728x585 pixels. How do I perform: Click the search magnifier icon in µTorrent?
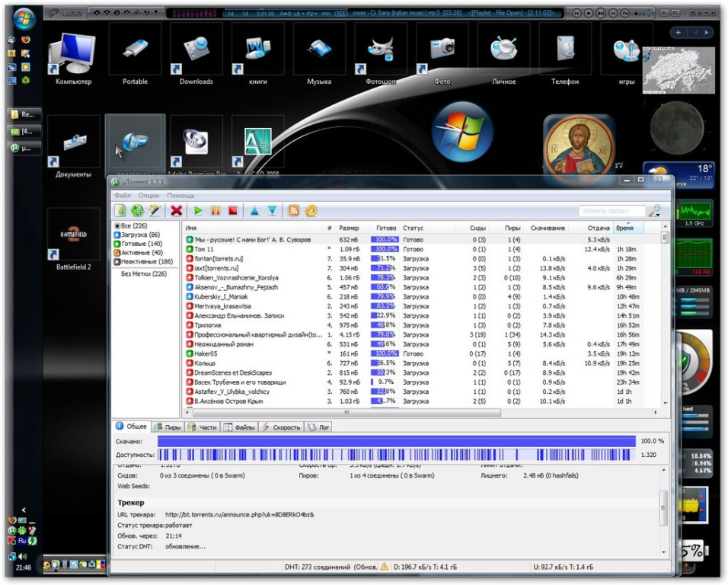coord(655,211)
